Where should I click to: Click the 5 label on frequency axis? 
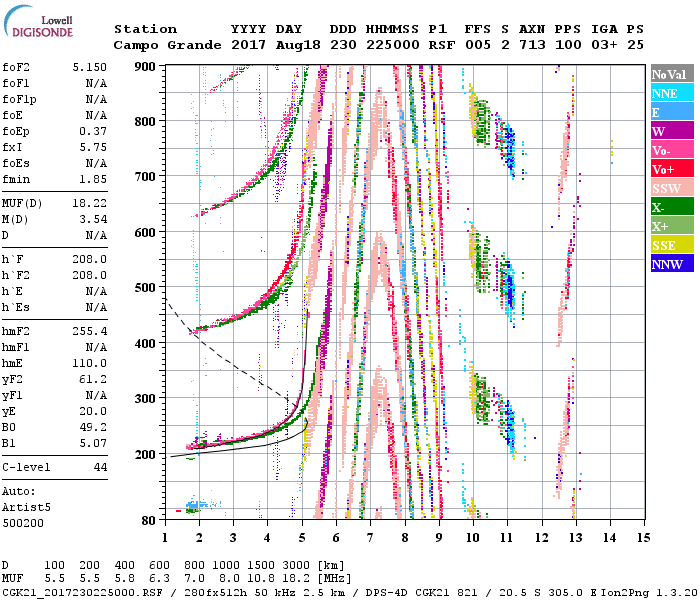(x=302, y=538)
